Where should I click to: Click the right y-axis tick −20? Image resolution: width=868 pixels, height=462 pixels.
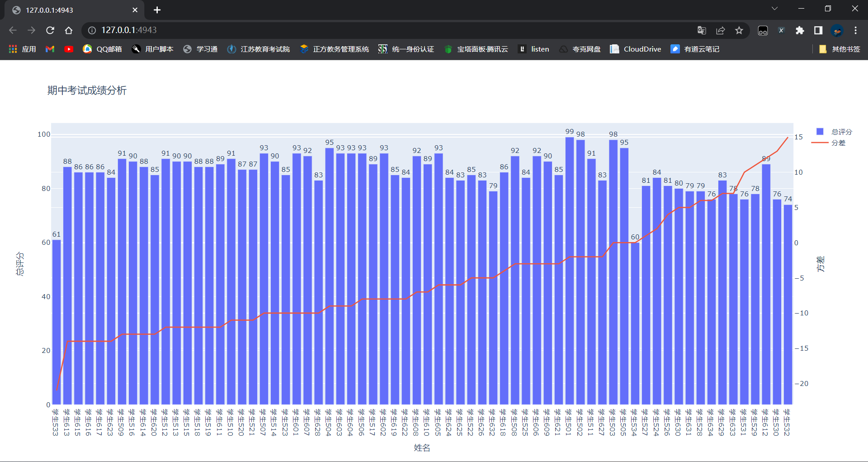pos(802,384)
